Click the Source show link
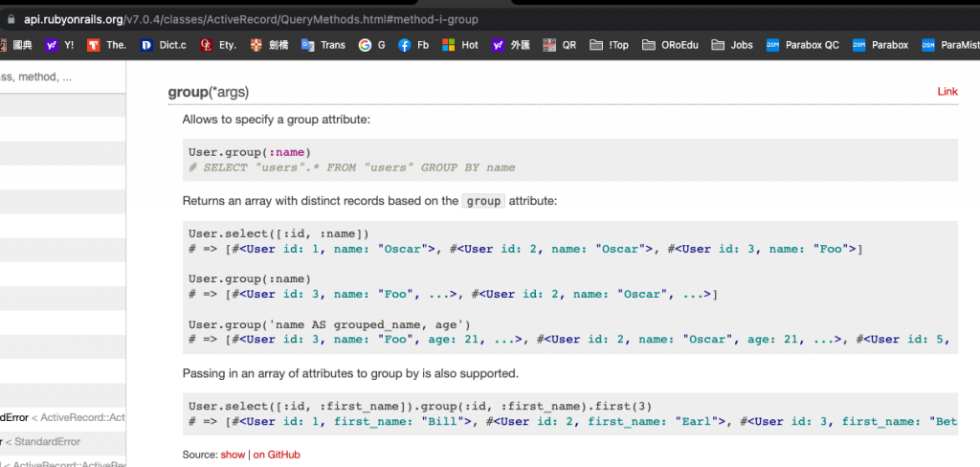 point(233,455)
